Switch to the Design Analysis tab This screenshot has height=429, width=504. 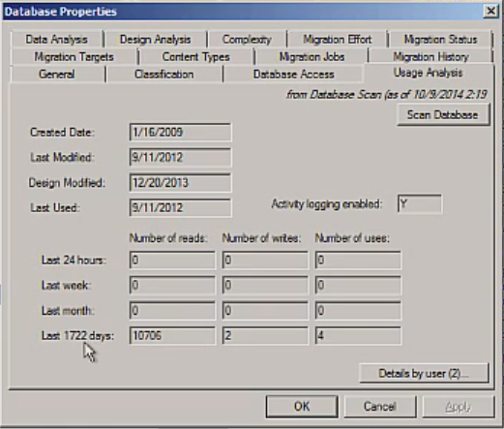(156, 40)
